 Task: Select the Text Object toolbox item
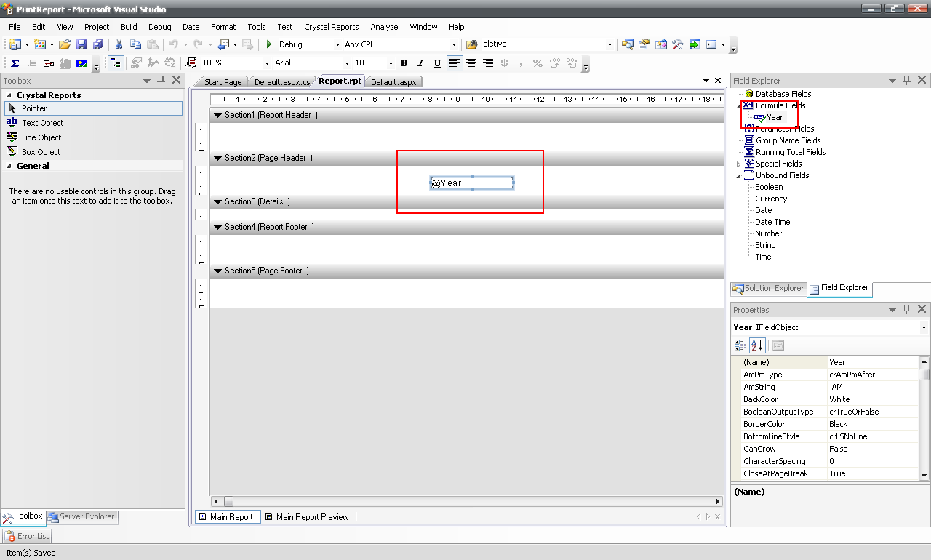(x=42, y=123)
